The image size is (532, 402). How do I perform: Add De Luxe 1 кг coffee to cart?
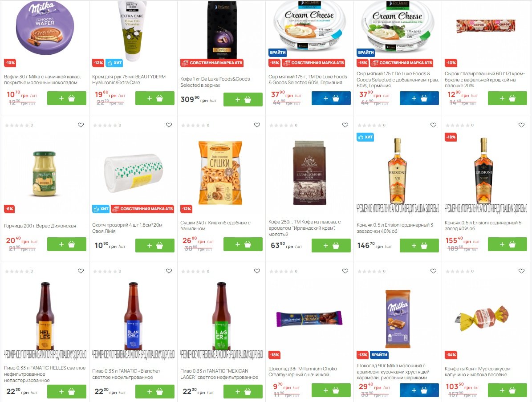[x=243, y=100]
